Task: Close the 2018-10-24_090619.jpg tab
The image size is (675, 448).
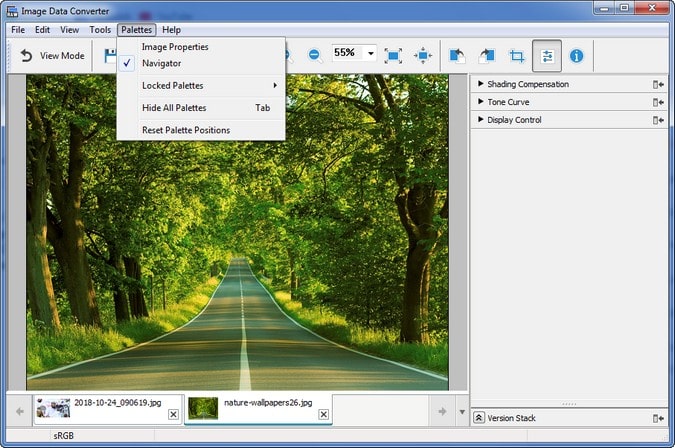Action: pyautogui.click(x=173, y=414)
